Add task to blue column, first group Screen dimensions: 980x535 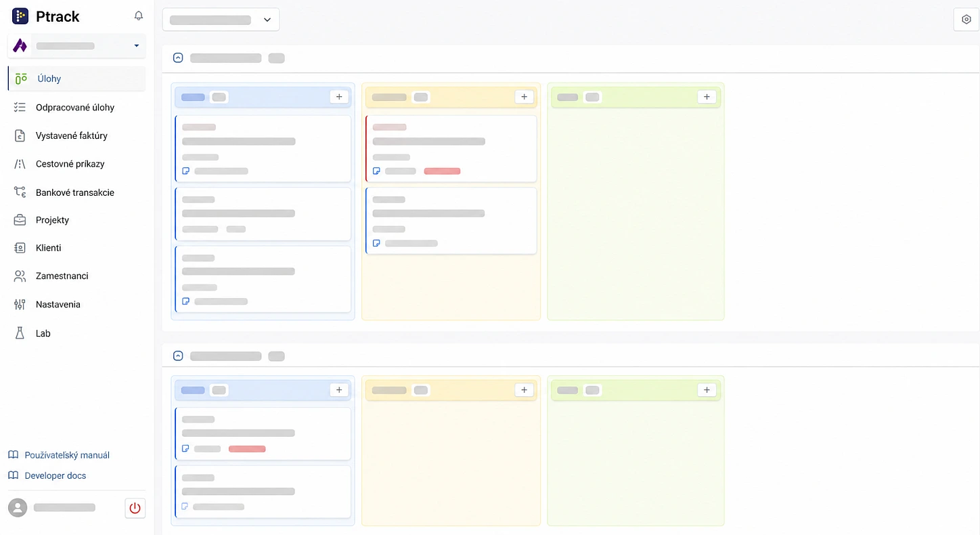(x=339, y=97)
